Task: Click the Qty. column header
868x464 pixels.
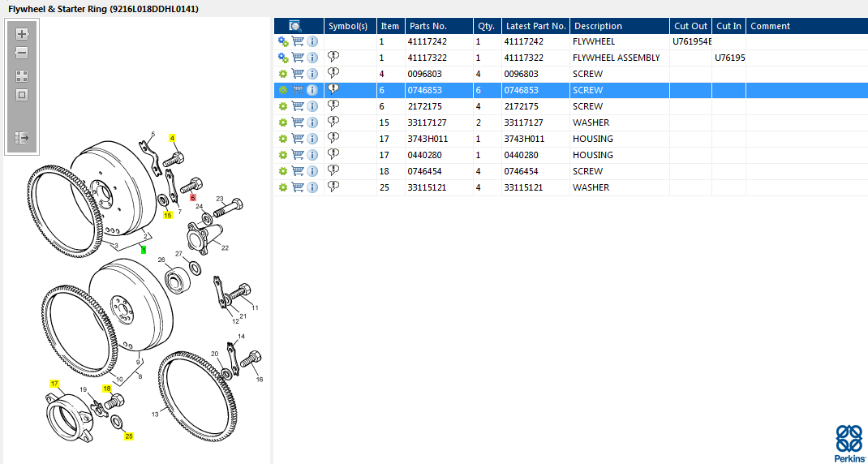Action: [x=486, y=26]
